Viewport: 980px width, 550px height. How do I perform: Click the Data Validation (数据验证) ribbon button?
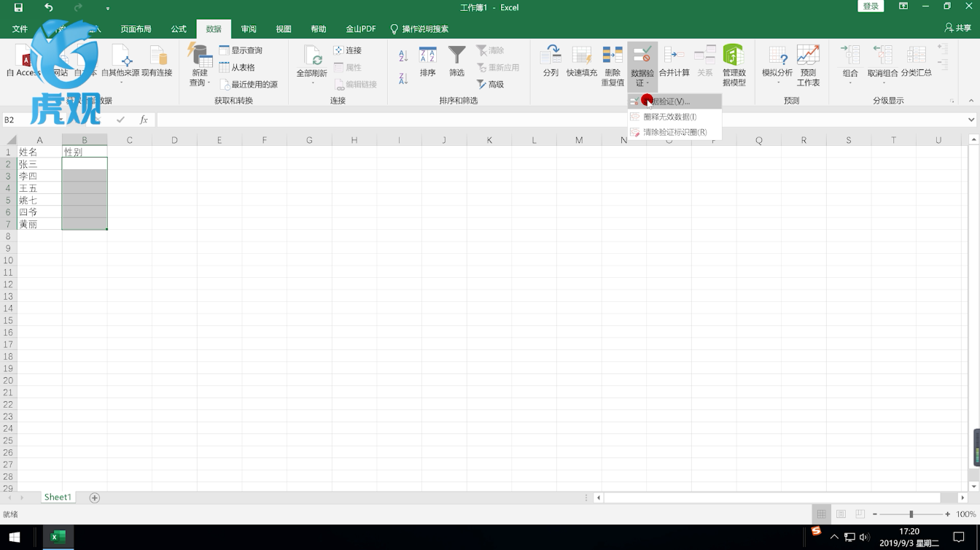click(642, 66)
